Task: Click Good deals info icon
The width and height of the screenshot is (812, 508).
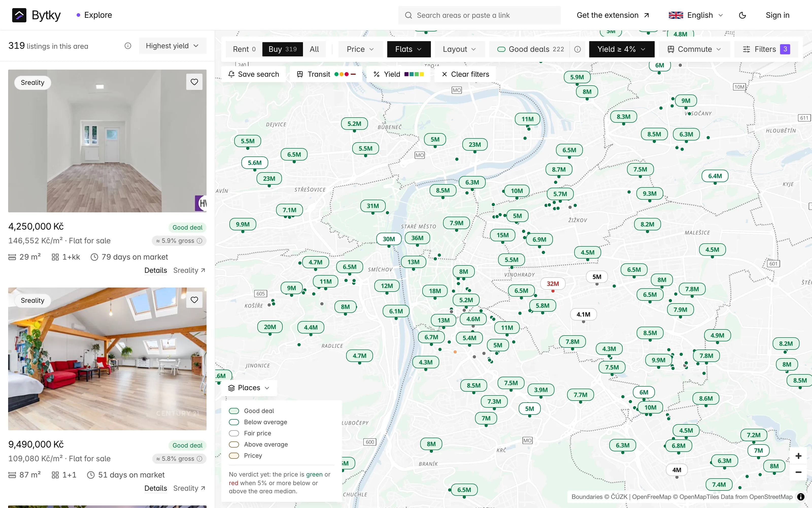Action: coord(578,49)
